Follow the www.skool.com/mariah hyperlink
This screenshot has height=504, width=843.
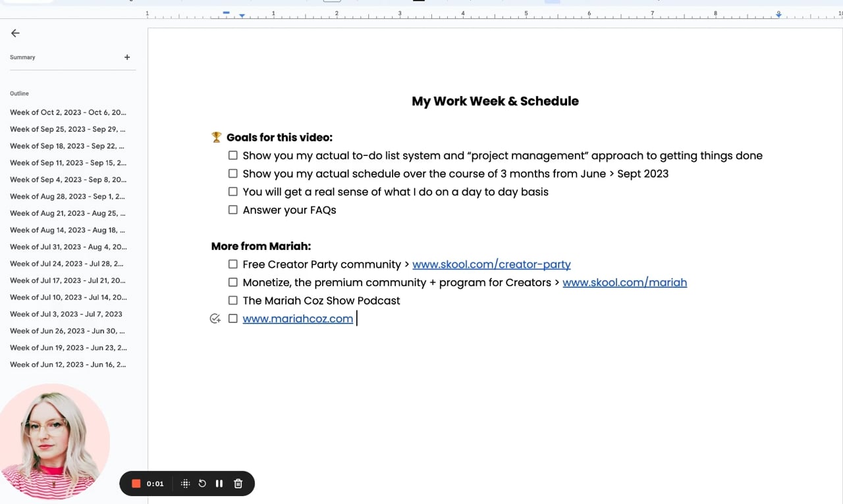(624, 282)
